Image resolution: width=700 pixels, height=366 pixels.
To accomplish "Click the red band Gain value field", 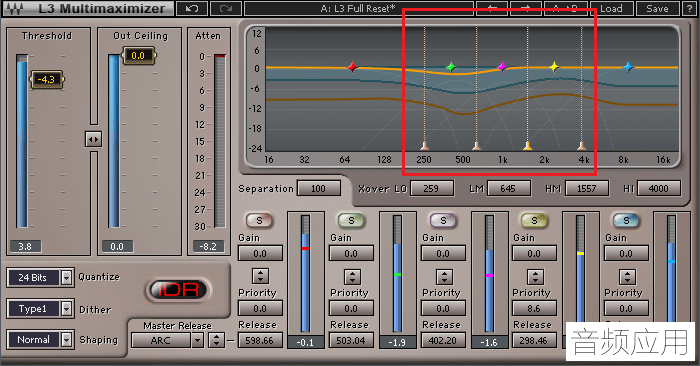I will (x=260, y=254).
